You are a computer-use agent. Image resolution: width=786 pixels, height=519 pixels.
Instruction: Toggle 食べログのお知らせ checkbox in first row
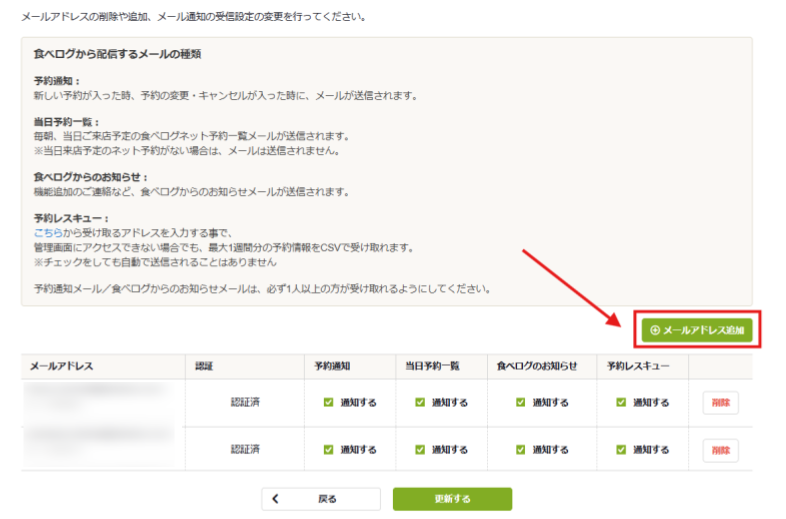[x=520, y=402]
